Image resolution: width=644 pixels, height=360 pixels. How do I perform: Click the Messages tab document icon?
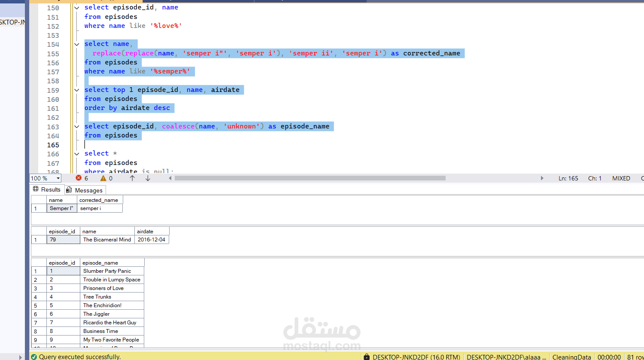click(69, 190)
